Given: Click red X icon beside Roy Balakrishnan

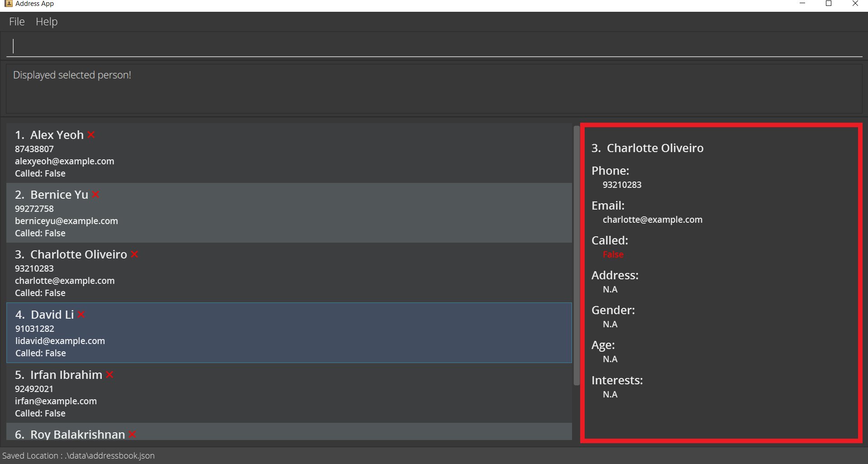Looking at the screenshot, I should 132,435.
